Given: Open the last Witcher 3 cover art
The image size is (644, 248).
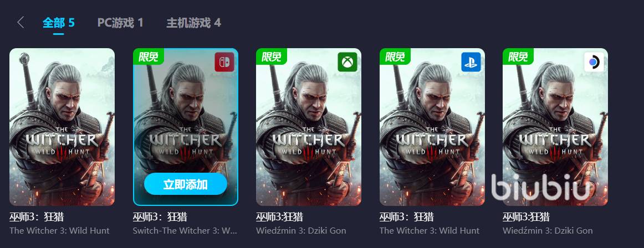Looking at the screenshot, I should point(555,127).
